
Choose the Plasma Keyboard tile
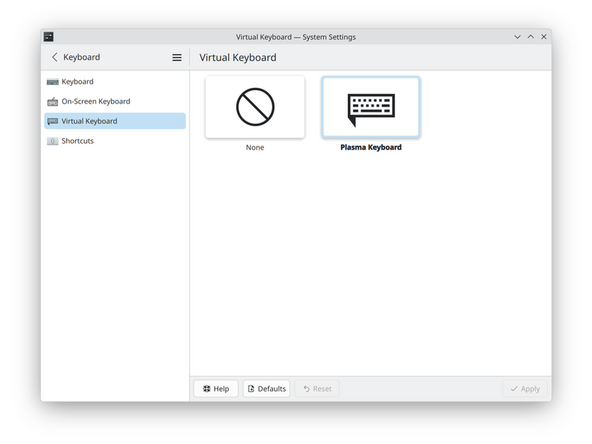click(371, 107)
